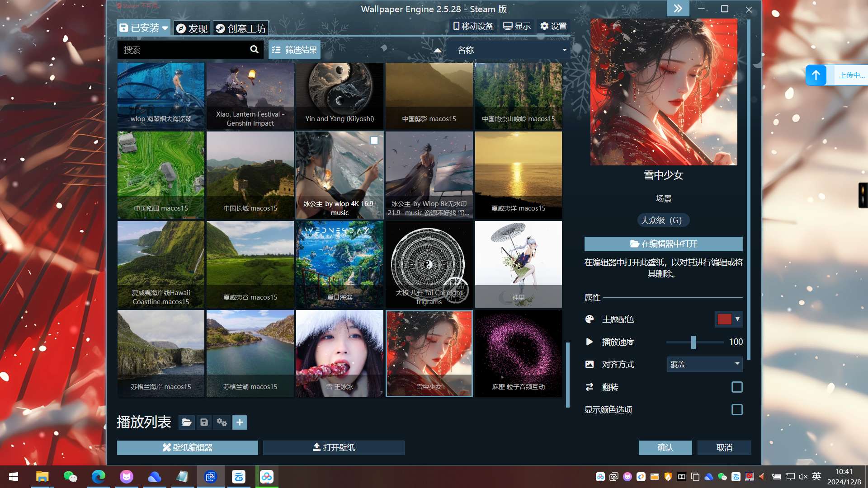The width and height of the screenshot is (868, 488).
Task: Open the Windows Start menu
Action: click(x=14, y=477)
